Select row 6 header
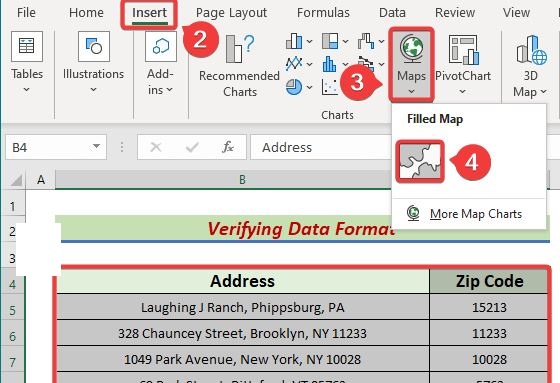Screen dimensions: 560x383 13,336
